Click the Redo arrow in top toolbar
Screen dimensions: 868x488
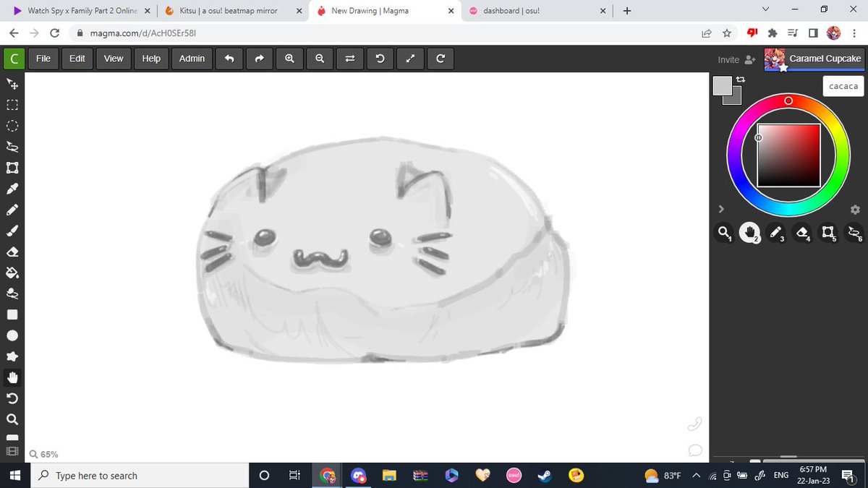tap(260, 59)
